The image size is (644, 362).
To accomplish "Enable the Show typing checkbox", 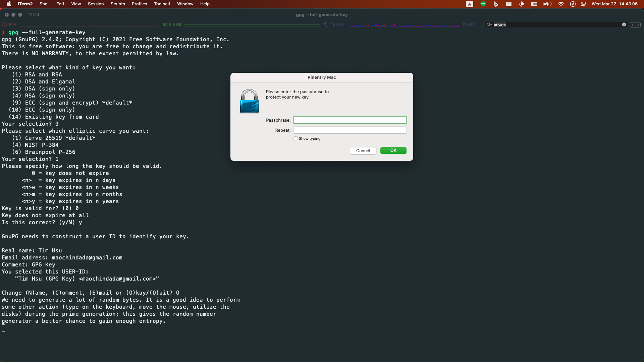I will click(296, 138).
